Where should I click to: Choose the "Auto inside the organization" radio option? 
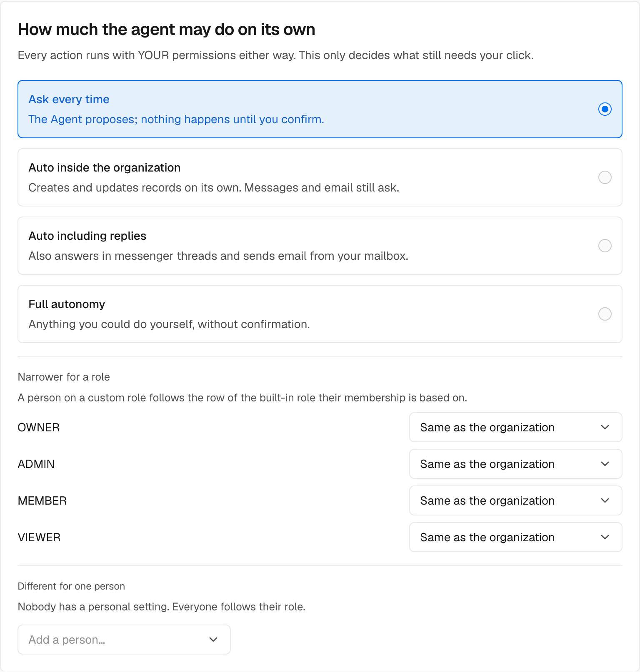pos(605,177)
